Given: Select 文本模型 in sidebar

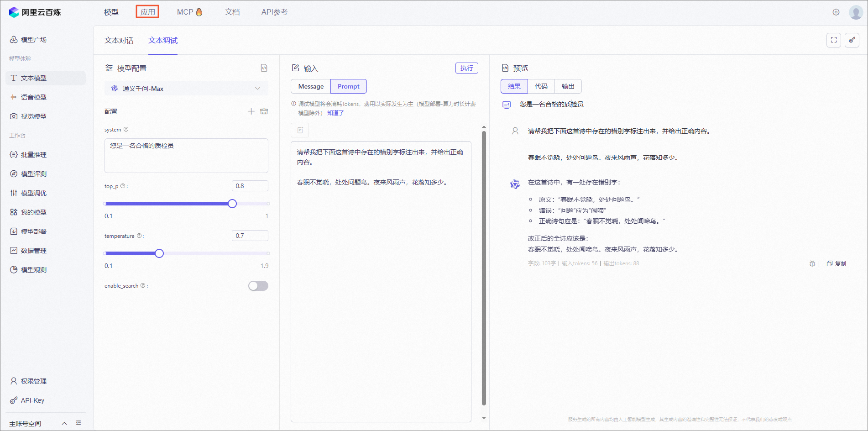Looking at the screenshot, I should 46,78.
